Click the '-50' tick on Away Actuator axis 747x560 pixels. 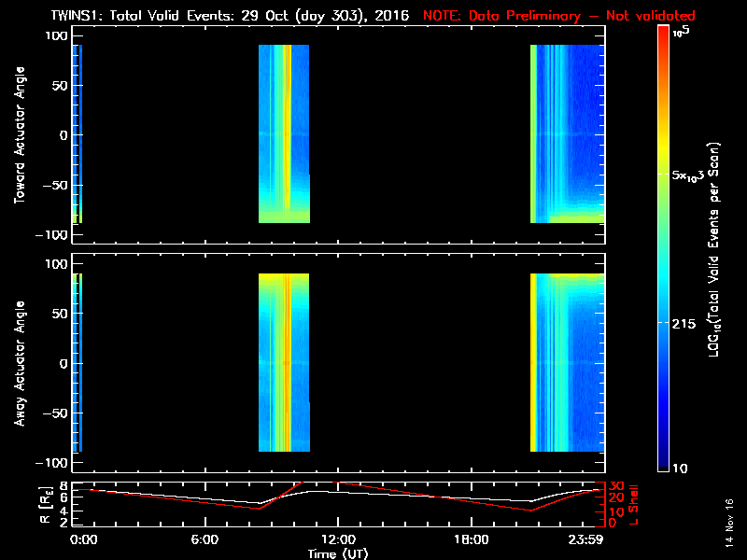[x=56, y=413]
